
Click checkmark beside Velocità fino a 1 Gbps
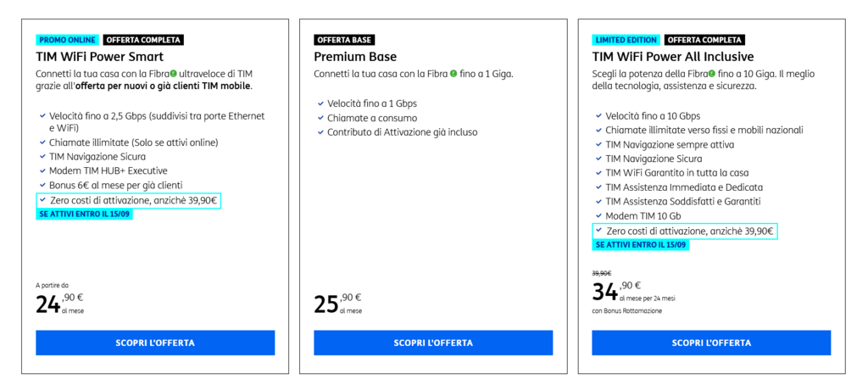point(320,103)
